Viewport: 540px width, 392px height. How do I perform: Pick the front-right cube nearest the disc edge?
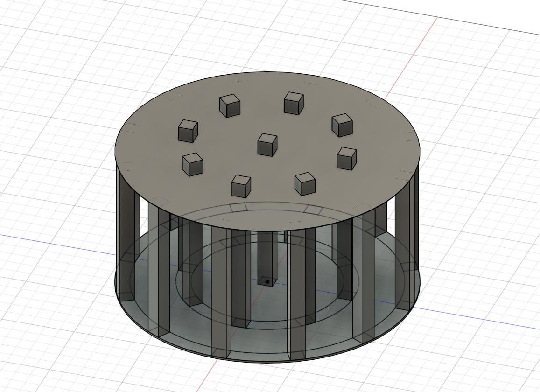point(305,183)
